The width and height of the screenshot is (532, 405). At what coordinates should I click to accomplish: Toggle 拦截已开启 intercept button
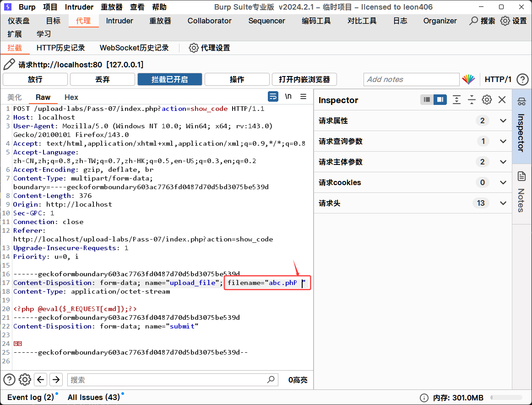(x=170, y=79)
